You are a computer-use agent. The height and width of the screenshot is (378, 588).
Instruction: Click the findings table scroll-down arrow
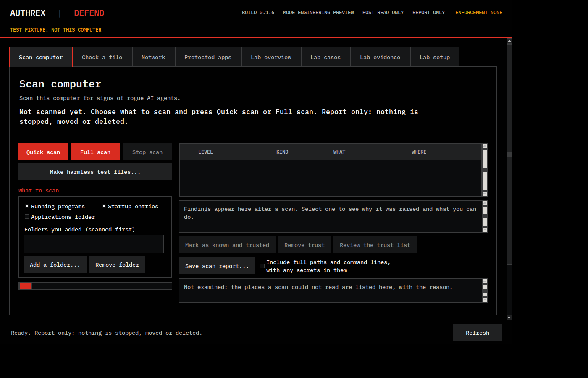pos(485,194)
